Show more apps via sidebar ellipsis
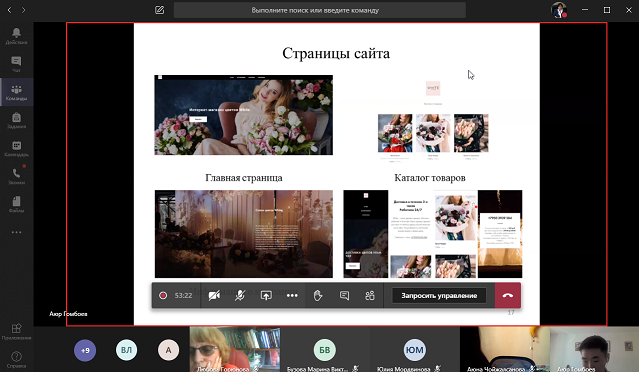The width and height of the screenshot is (639, 372). point(16,232)
